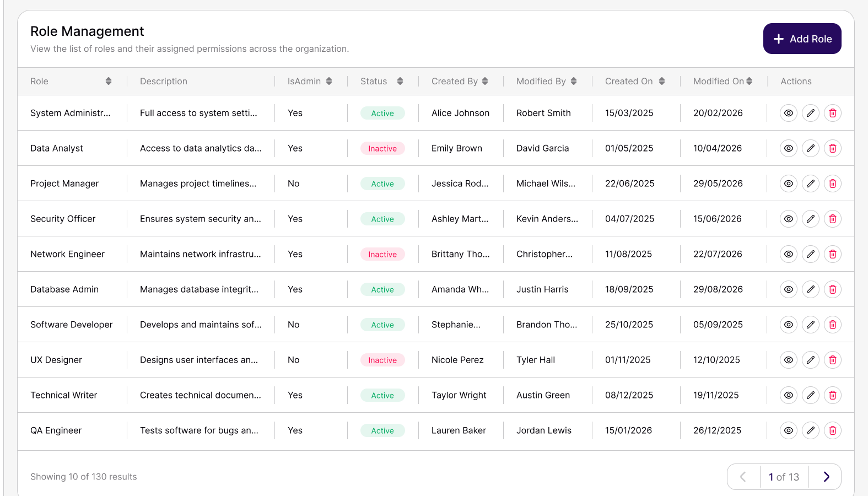Screen dimensions: 868x496
Task: Sort table by Modified By column
Action: [574, 81]
